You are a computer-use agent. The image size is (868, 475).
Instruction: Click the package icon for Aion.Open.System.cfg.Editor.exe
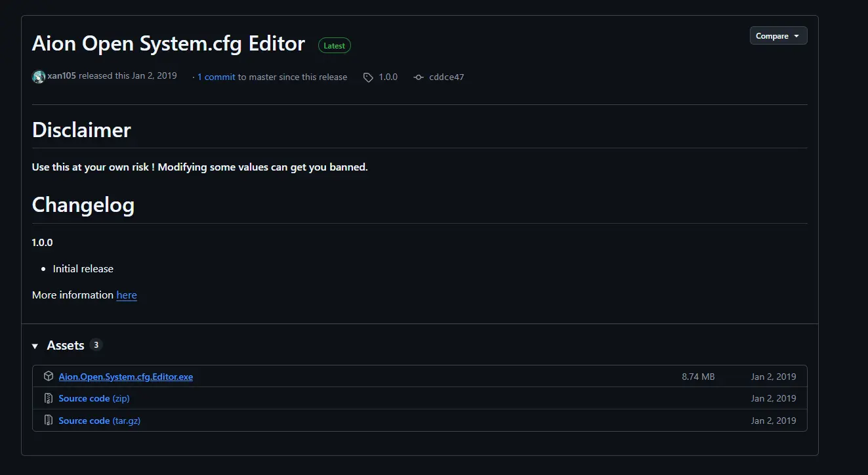point(49,377)
